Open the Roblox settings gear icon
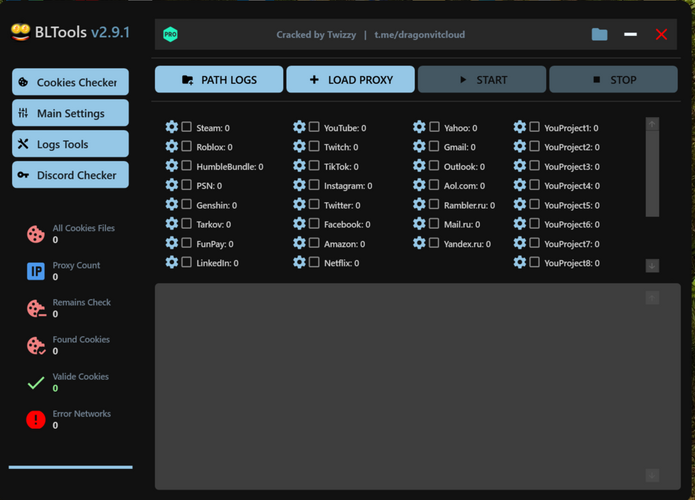Screen dimensions: 695x500 [172, 146]
